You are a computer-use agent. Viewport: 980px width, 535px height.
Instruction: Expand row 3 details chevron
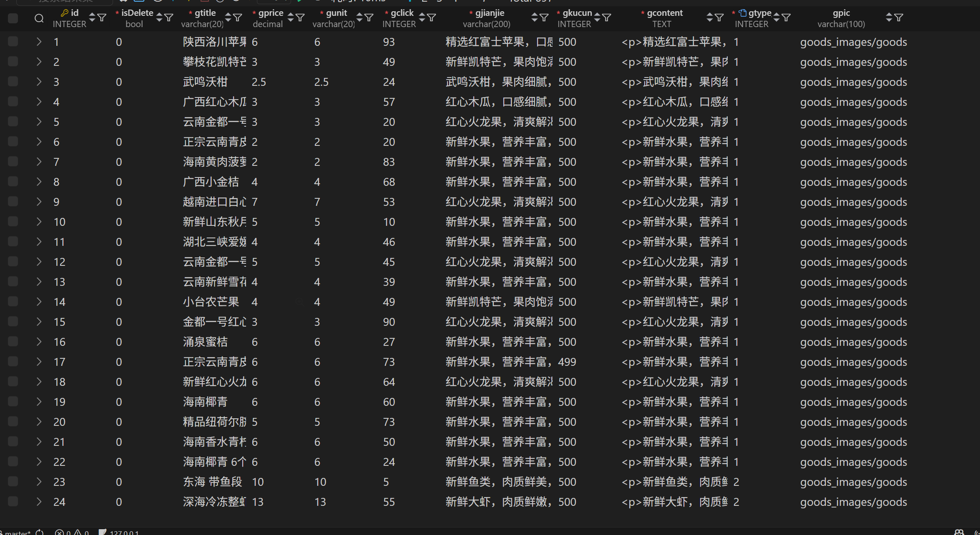click(x=39, y=82)
